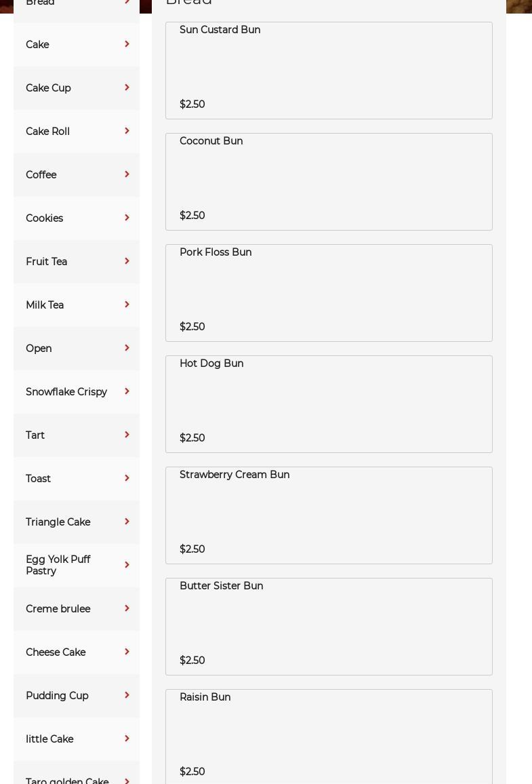The height and width of the screenshot is (784, 532).
Task: Click the arrow icon beside Milk Tea
Action: coord(127,305)
